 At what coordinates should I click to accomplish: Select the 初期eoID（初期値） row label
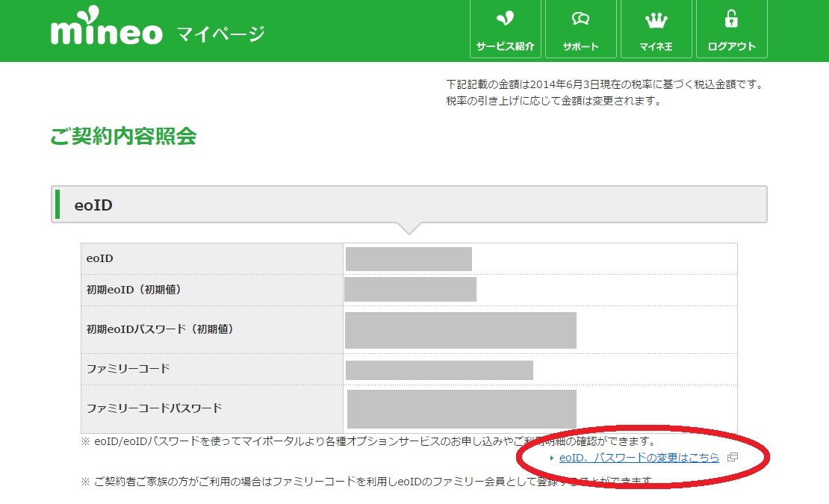pyautogui.click(x=134, y=290)
